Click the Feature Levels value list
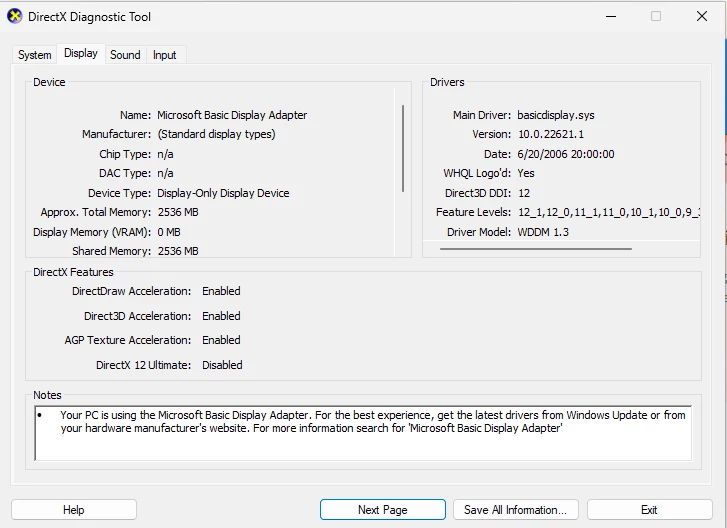727x528 pixels. [608, 212]
